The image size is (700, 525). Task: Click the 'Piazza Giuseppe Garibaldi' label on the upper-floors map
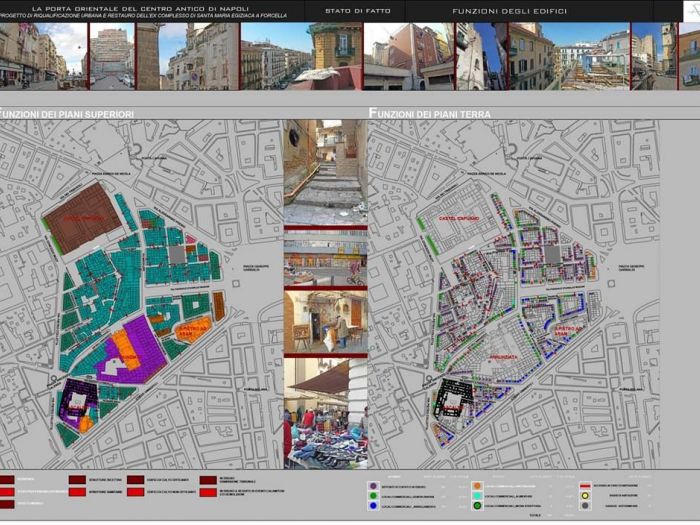pos(256,268)
